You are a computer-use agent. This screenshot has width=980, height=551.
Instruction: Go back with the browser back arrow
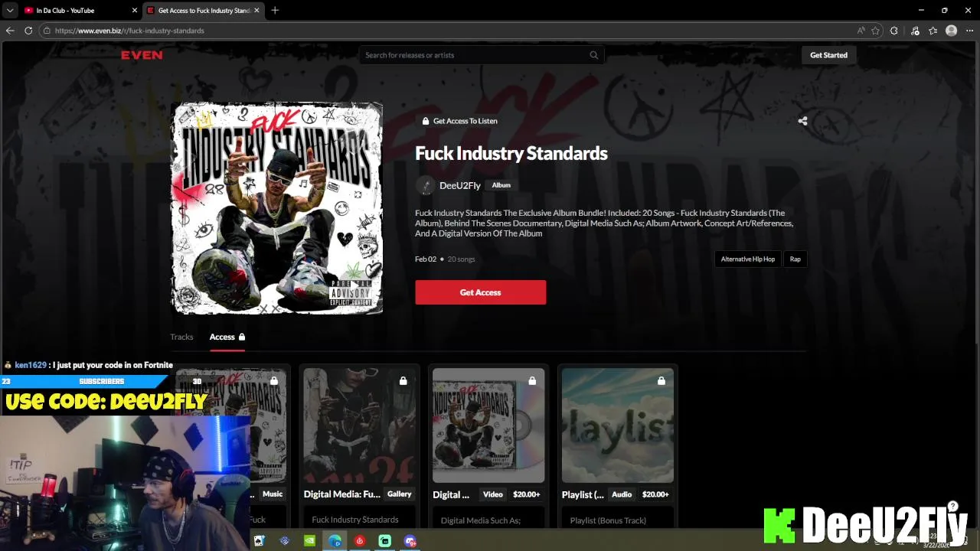tap(10, 31)
